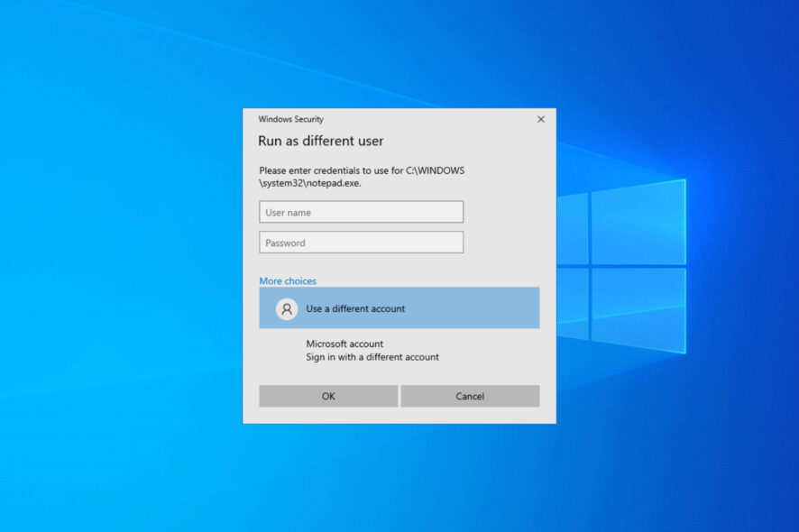Image resolution: width=799 pixels, height=532 pixels.
Task: Focus the Password text box
Action: point(361,243)
